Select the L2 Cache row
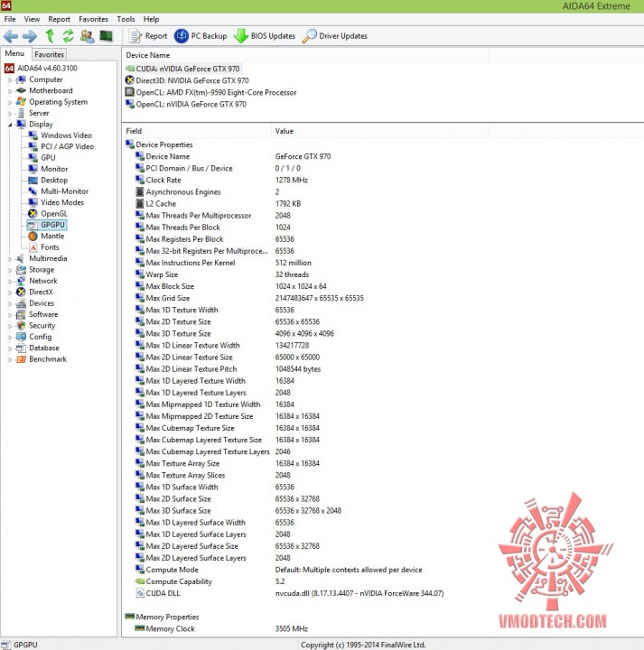 (x=219, y=204)
